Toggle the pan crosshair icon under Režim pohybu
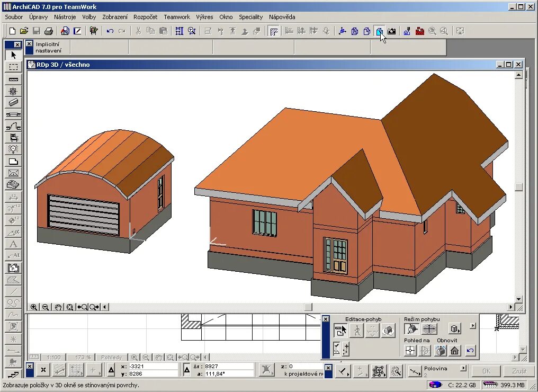This screenshot has height=392, width=538. tap(429, 329)
